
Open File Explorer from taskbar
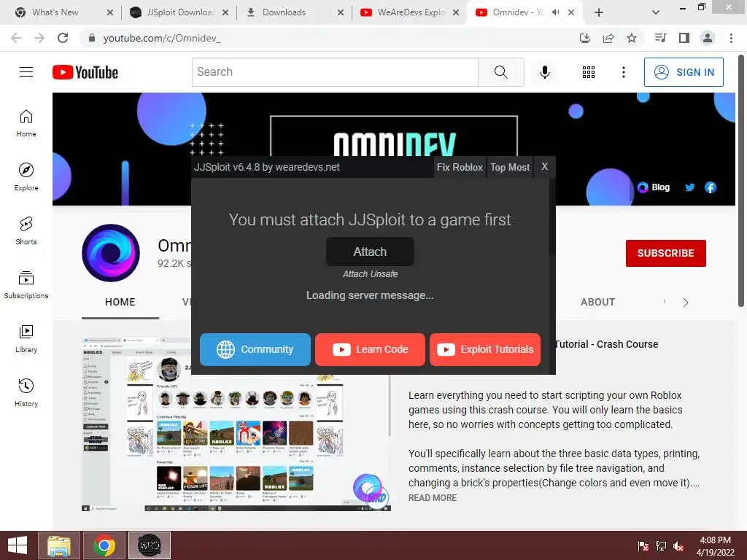coord(59,545)
